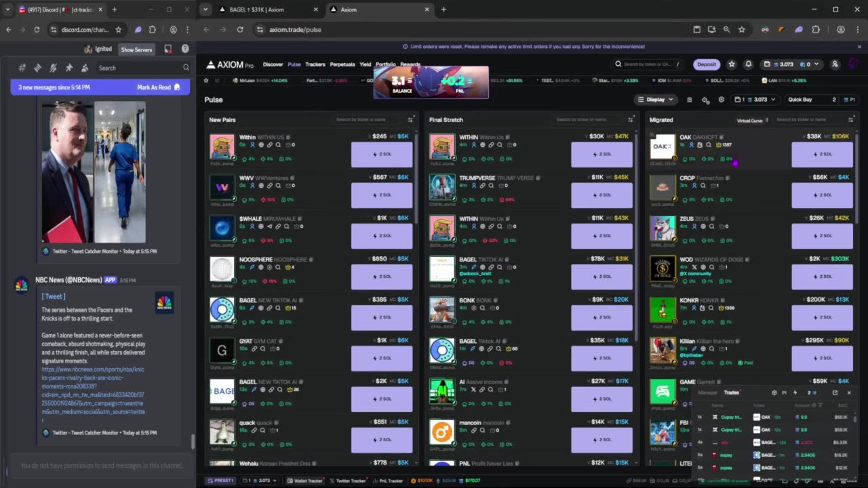Click the Discord chat scrollbar
The width and height of the screenshot is (868, 488).
tap(193, 441)
